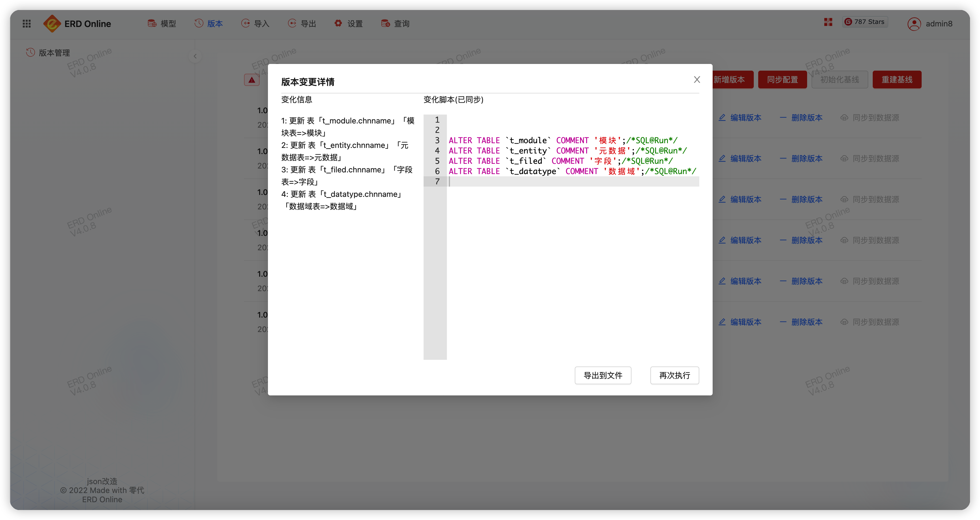Click the 变化脚本(已同步) heading
The image size is (980, 520).
454,100
